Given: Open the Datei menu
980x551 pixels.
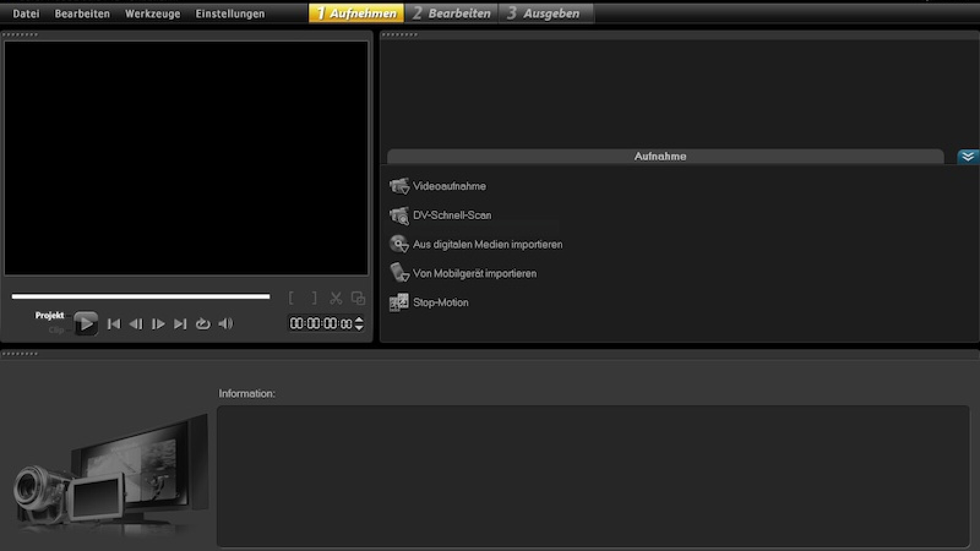Looking at the screenshot, I should pos(26,13).
